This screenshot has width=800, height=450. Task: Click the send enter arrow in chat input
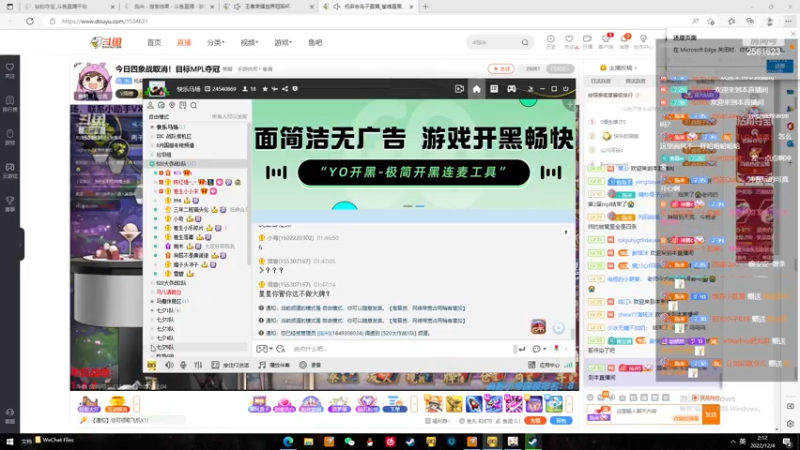coord(521,349)
